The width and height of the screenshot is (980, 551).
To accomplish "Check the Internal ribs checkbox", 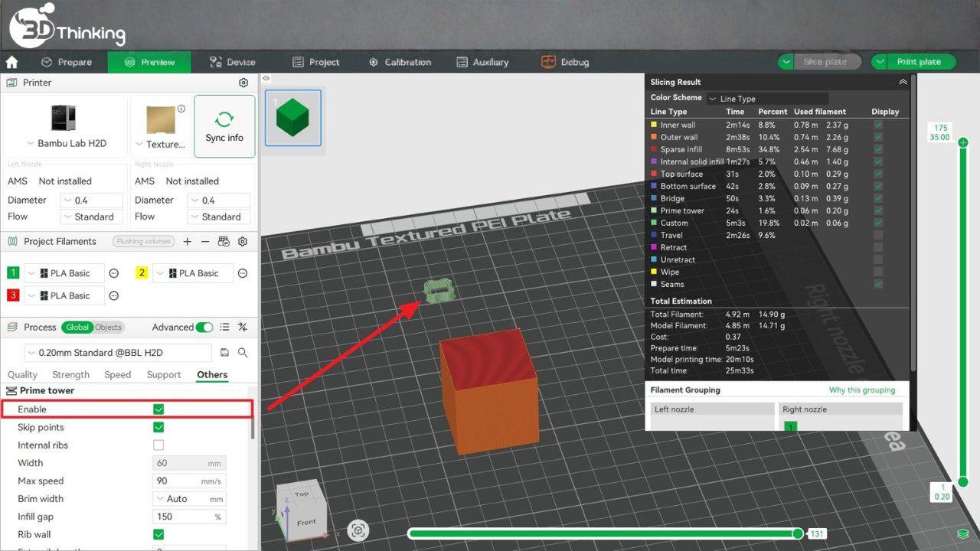I will point(158,445).
